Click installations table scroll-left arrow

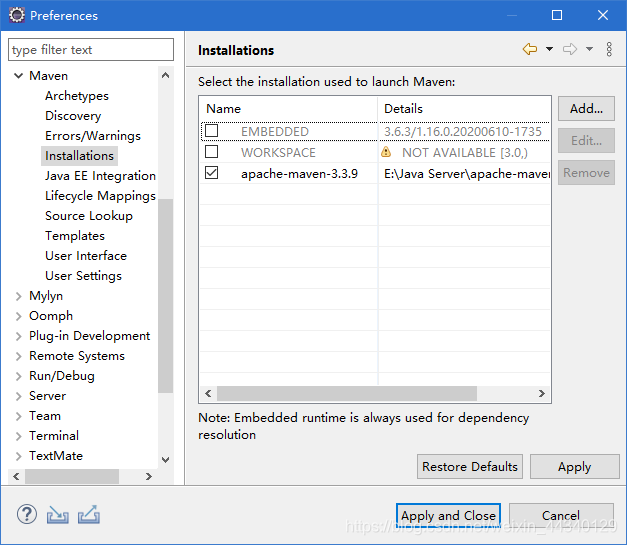pyautogui.click(x=208, y=393)
